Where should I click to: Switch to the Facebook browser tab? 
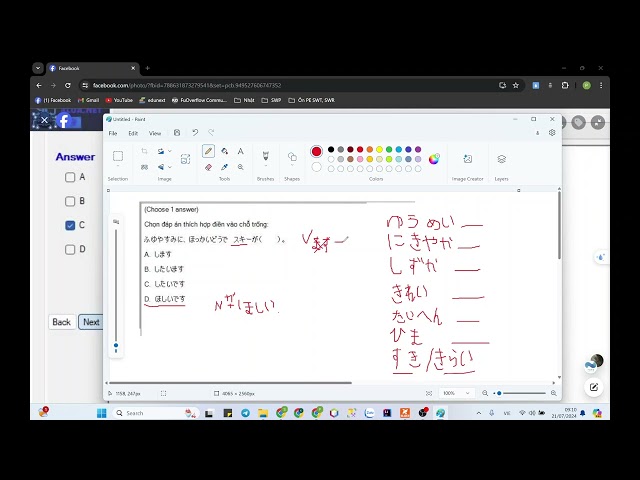coord(93,68)
